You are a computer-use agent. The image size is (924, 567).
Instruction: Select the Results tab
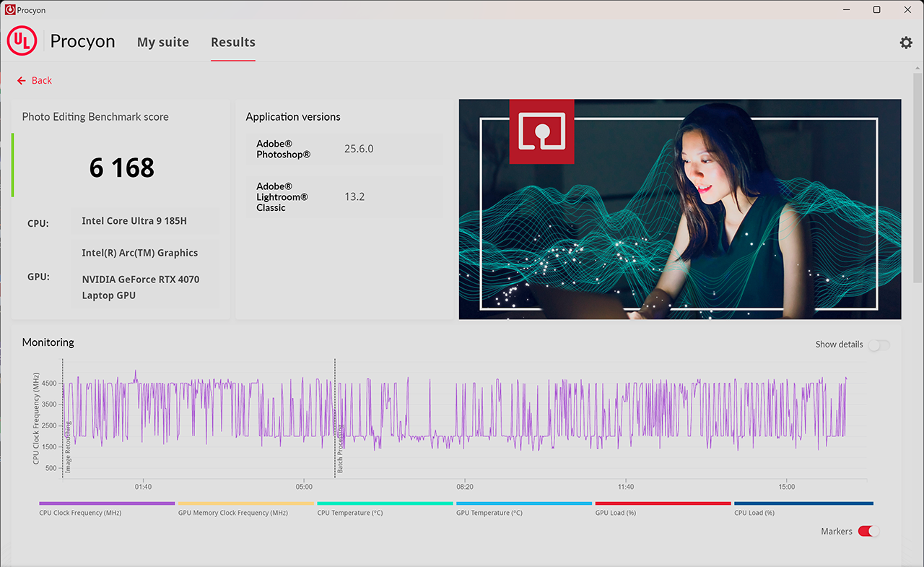coord(233,42)
